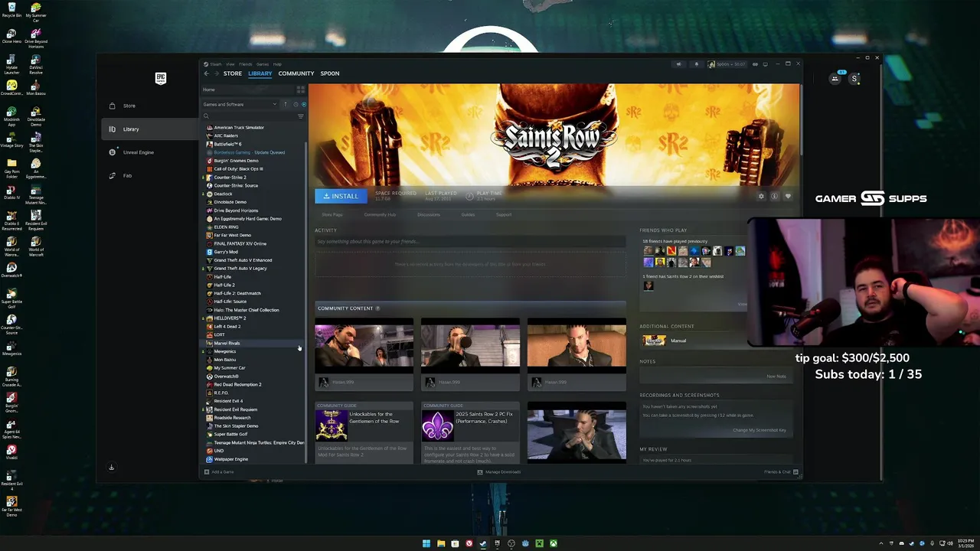Screen dimensions: 980x551
Task: Open the Community Hub link
Action: (x=380, y=215)
